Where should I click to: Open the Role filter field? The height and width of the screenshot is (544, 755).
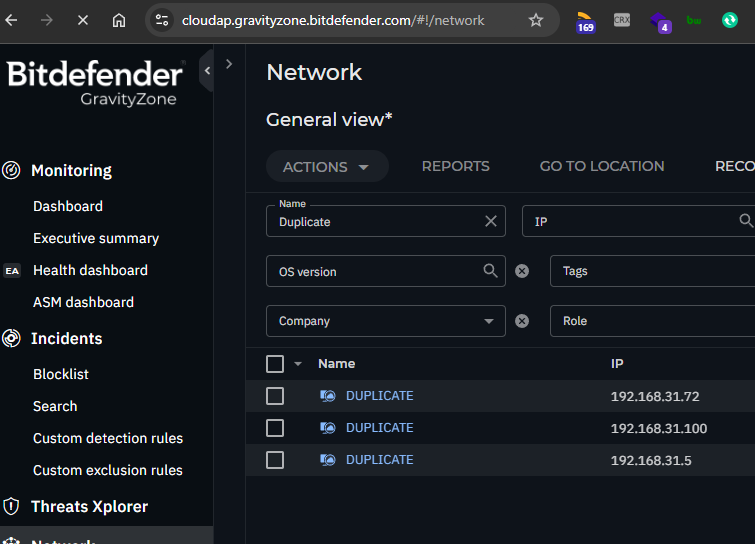652,321
